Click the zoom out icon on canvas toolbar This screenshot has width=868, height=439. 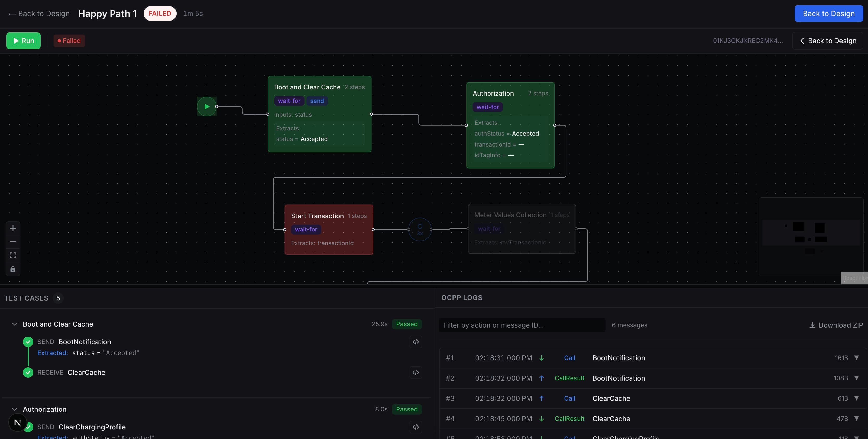pyautogui.click(x=13, y=242)
